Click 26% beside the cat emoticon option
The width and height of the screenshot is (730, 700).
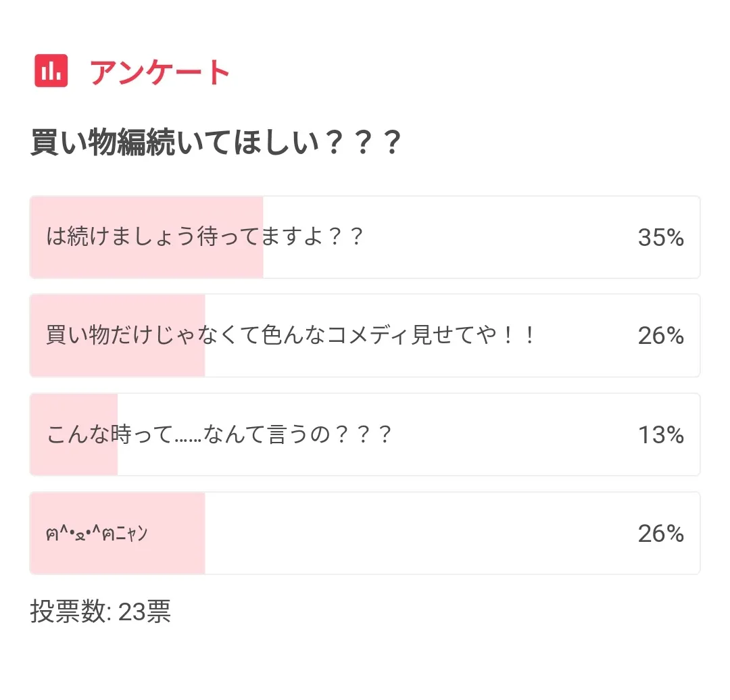coord(660,534)
